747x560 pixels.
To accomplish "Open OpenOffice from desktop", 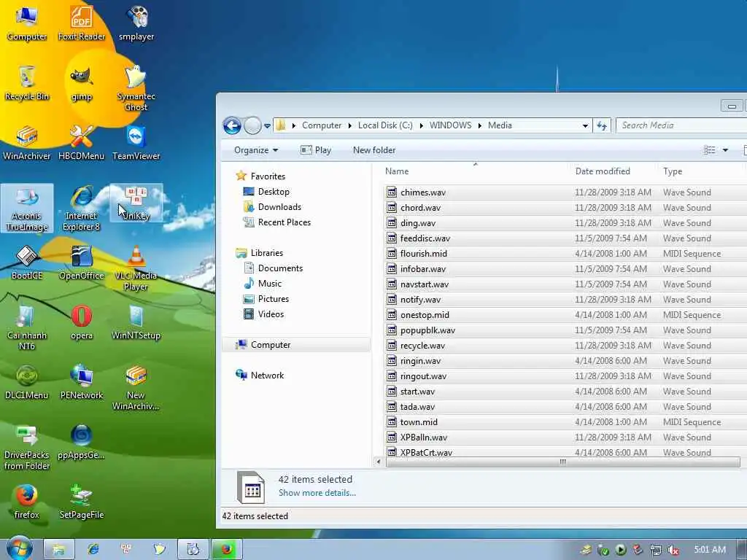I will [82, 262].
